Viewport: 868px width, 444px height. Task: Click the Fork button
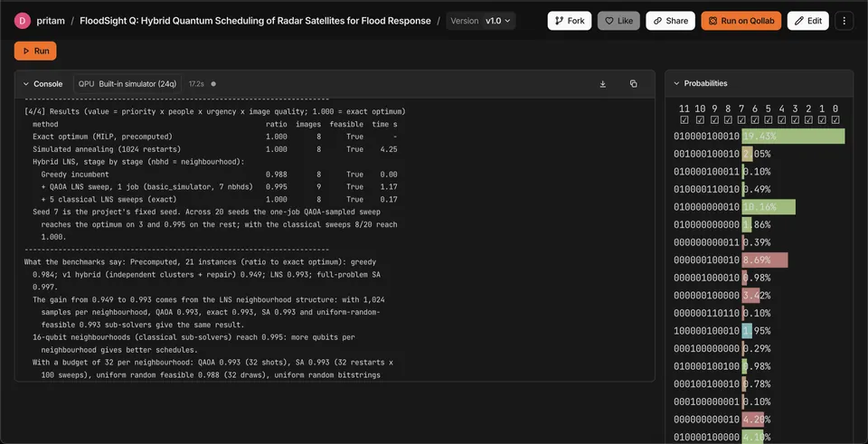click(570, 21)
